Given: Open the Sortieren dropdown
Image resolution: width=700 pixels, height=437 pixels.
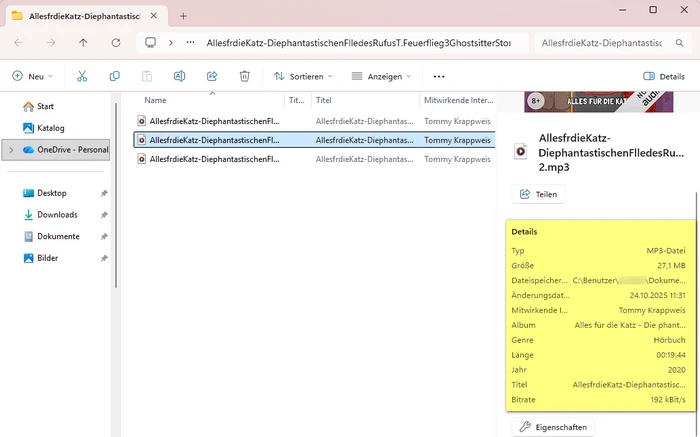Looking at the screenshot, I should [x=305, y=76].
